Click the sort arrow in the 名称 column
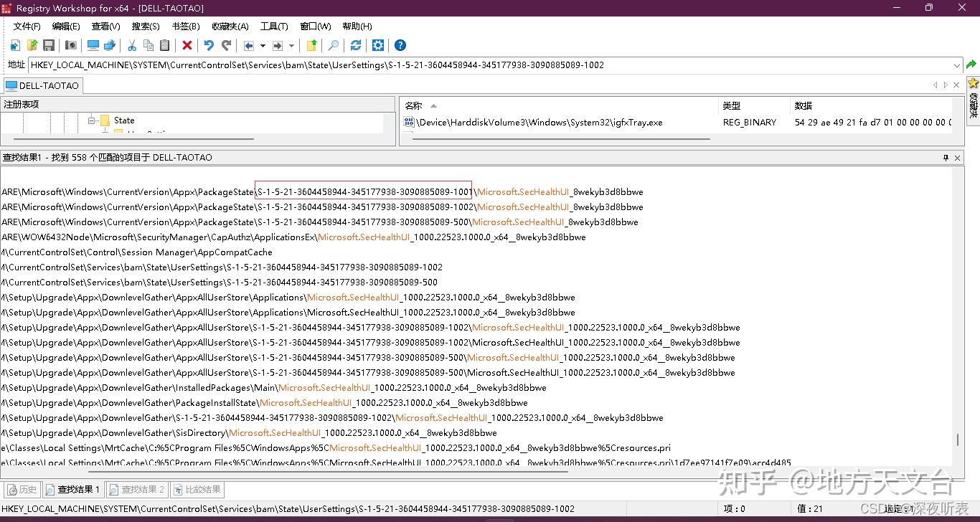This screenshot has height=522, width=980. tap(433, 106)
